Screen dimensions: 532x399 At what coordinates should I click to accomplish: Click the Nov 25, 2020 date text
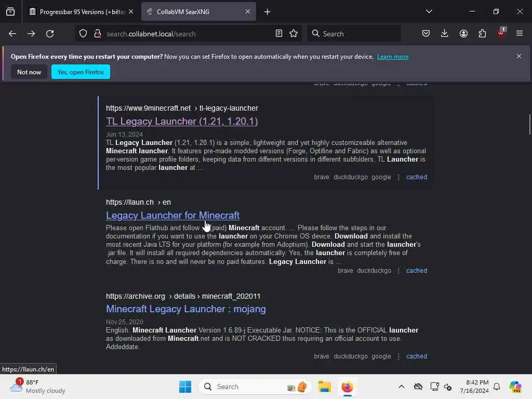[125, 322]
